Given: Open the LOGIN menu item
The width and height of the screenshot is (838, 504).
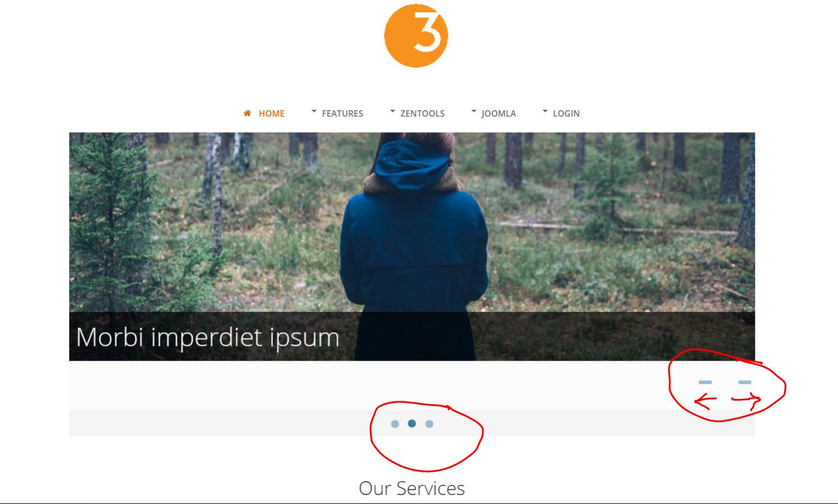Looking at the screenshot, I should (566, 113).
